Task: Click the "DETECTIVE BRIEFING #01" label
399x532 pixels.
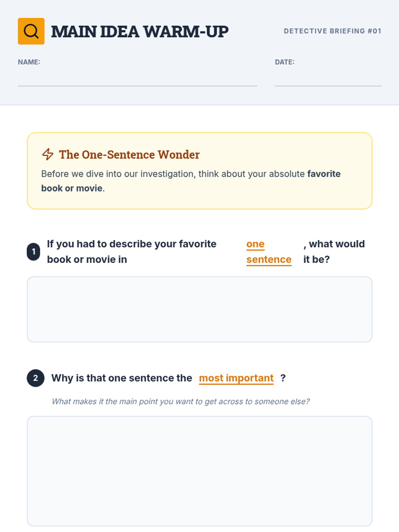Action: pyautogui.click(x=332, y=31)
